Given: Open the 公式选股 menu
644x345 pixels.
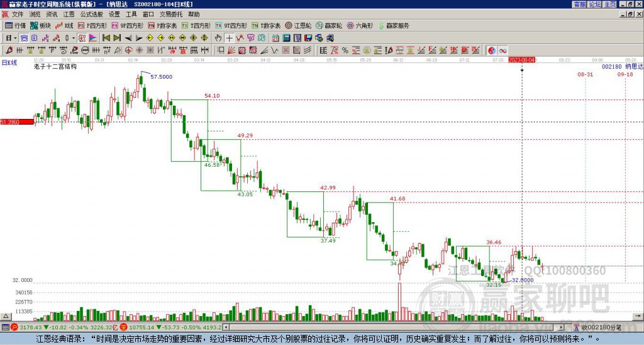Looking at the screenshot, I should (x=91, y=14).
